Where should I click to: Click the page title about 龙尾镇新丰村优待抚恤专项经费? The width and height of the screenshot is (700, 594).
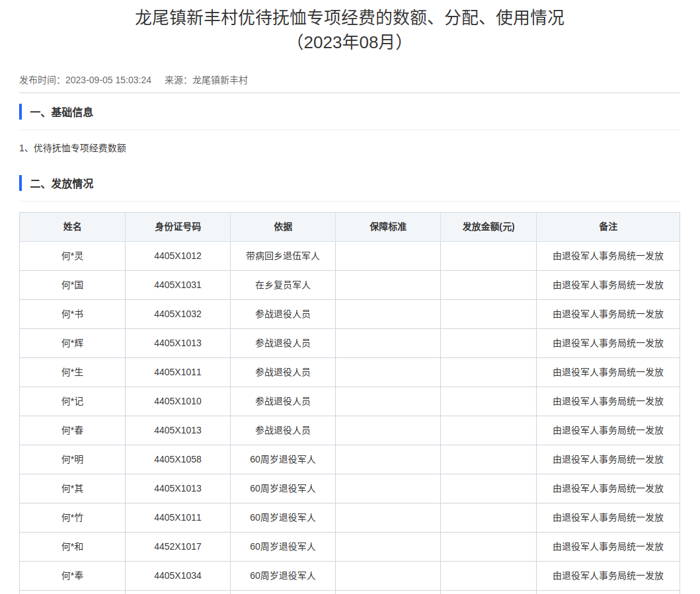click(x=350, y=18)
